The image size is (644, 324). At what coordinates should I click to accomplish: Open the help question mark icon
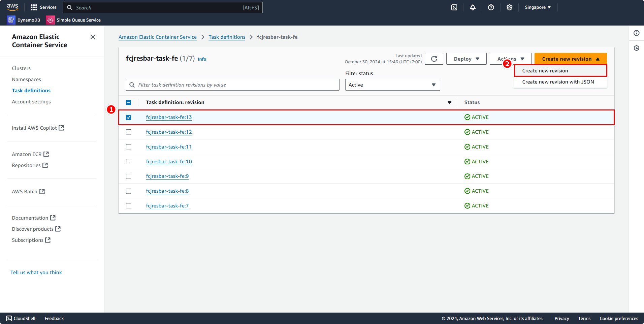point(491,7)
